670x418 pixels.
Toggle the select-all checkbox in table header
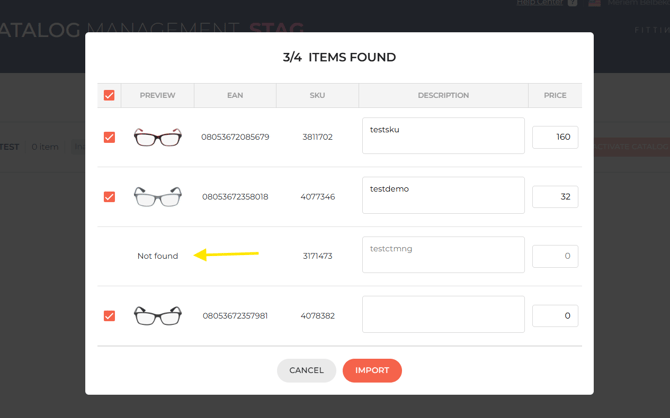pyautogui.click(x=109, y=95)
